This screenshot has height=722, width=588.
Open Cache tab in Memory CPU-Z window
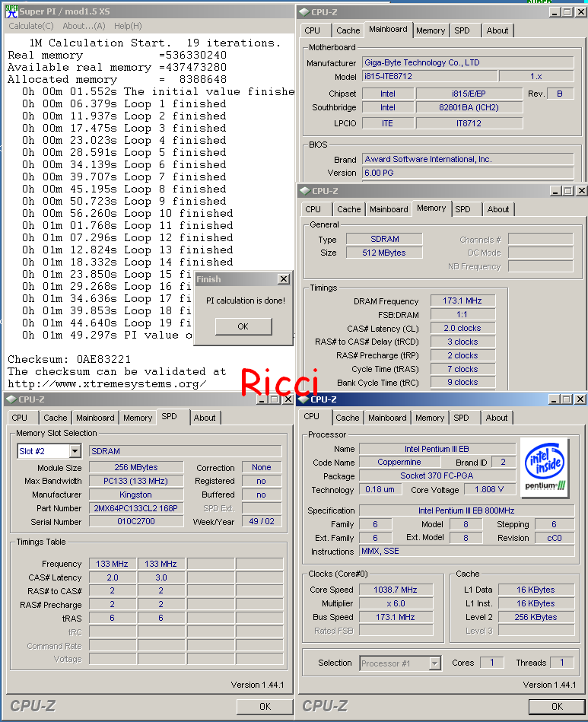tap(349, 209)
